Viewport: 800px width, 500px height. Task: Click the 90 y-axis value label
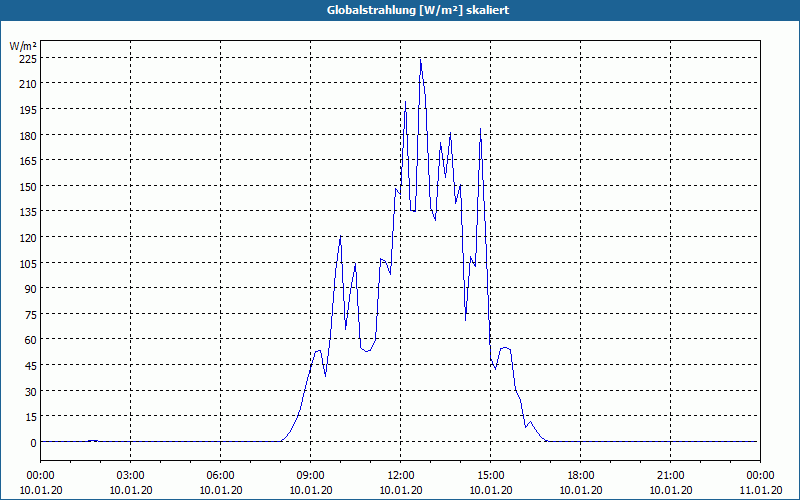(x=31, y=289)
